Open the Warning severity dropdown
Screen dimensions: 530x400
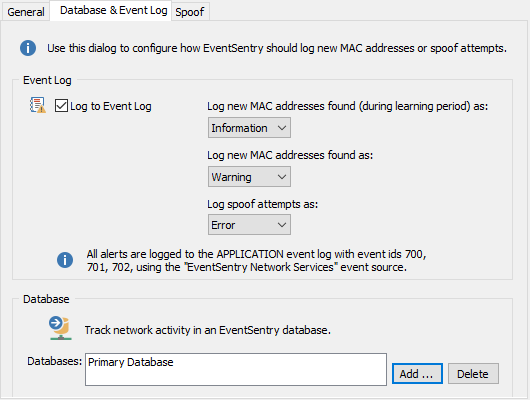point(249,177)
